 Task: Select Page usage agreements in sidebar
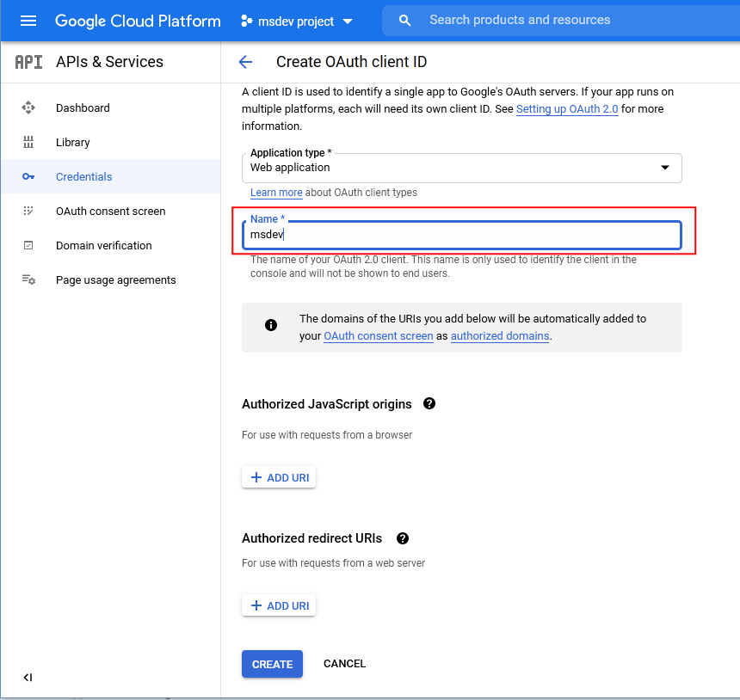(115, 279)
